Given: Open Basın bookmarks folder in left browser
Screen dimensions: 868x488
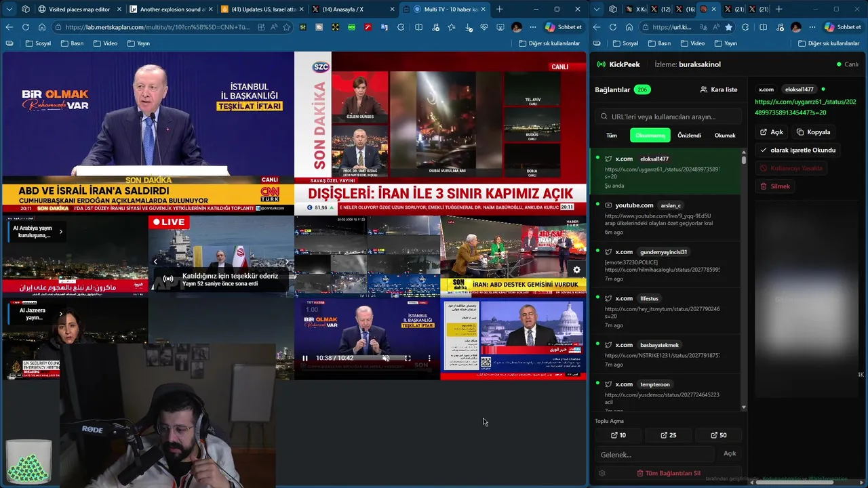Looking at the screenshot, I should tap(72, 43).
